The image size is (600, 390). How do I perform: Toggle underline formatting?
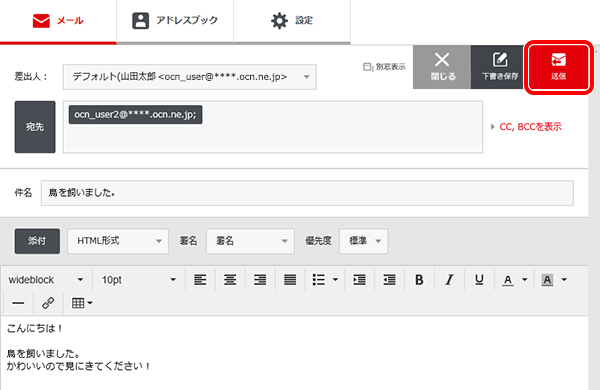click(479, 280)
